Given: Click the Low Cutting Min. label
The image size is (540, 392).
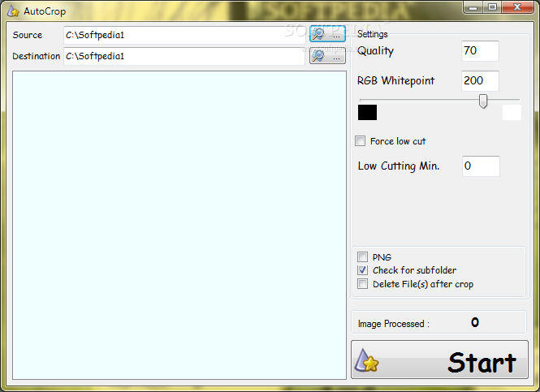Looking at the screenshot, I should [399, 166].
